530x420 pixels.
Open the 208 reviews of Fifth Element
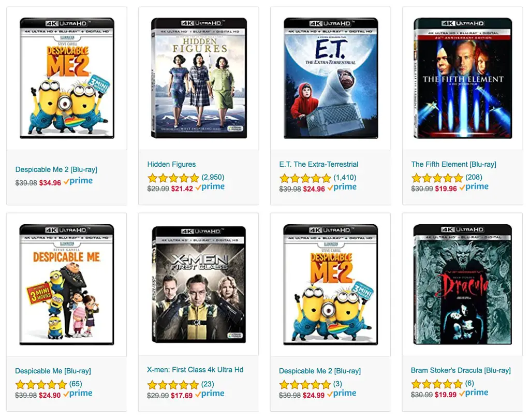[x=474, y=177]
